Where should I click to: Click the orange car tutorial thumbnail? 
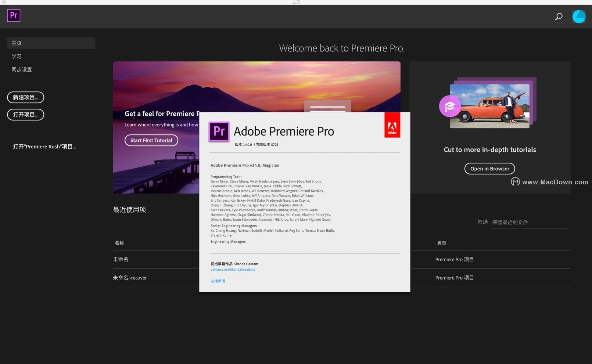pyautogui.click(x=490, y=106)
